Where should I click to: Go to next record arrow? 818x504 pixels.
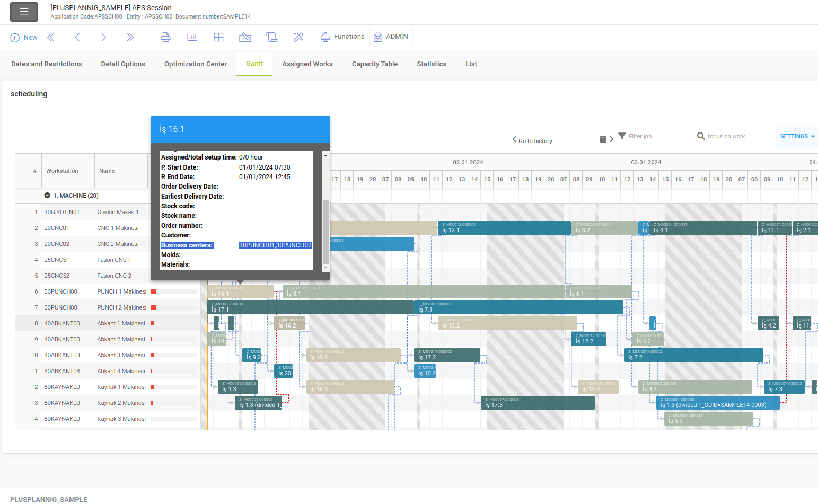tap(103, 37)
